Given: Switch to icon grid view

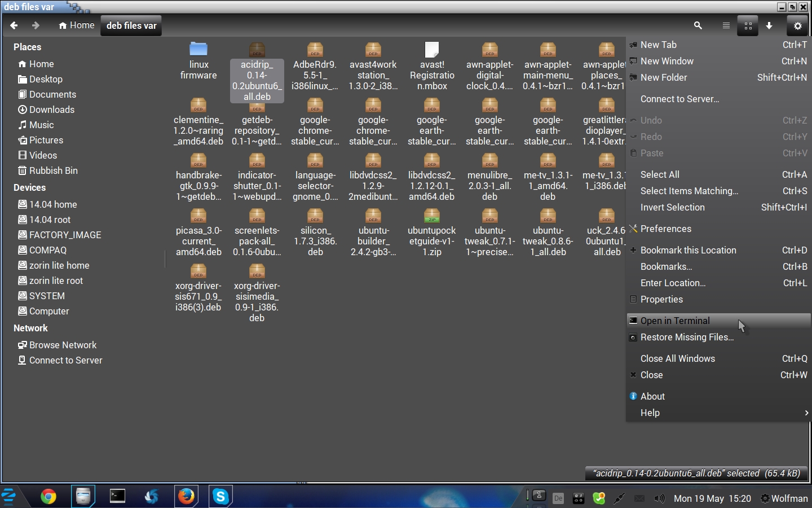Looking at the screenshot, I should [x=748, y=26].
